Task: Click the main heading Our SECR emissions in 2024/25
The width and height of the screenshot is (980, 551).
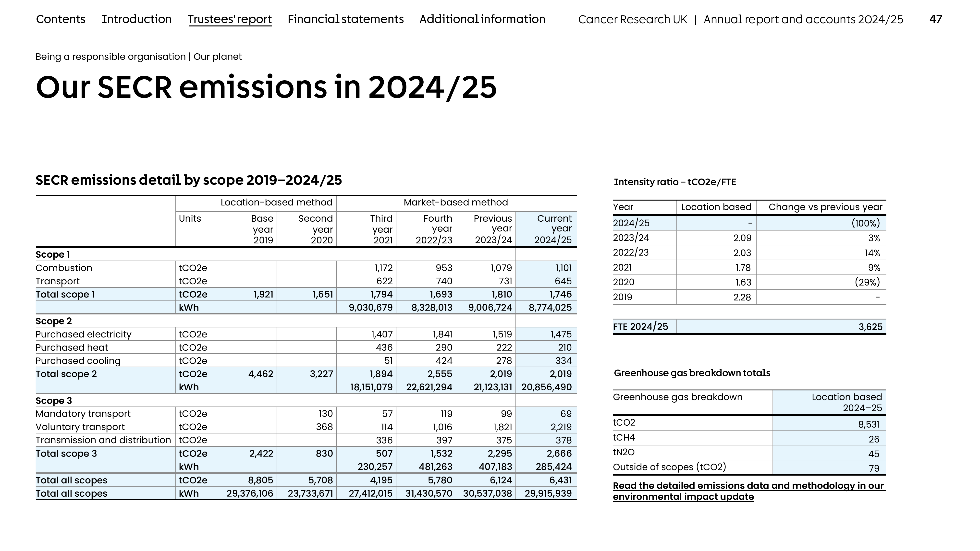Action: tap(266, 87)
